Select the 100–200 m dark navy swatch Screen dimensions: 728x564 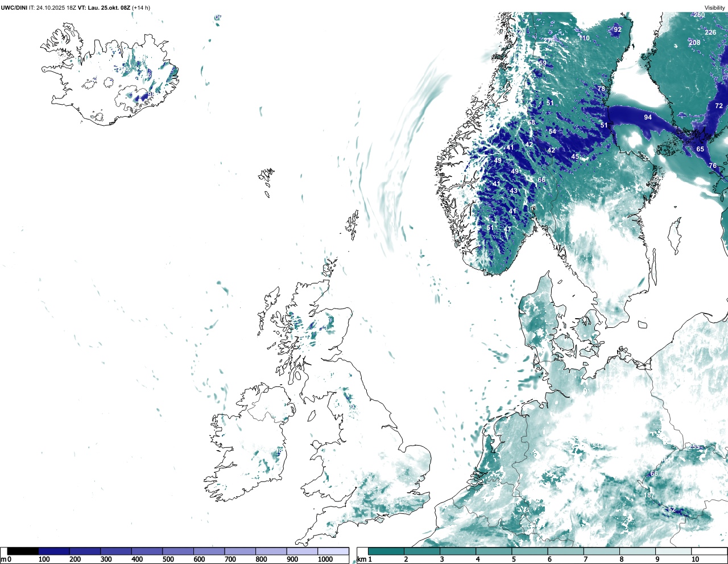(54, 551)
